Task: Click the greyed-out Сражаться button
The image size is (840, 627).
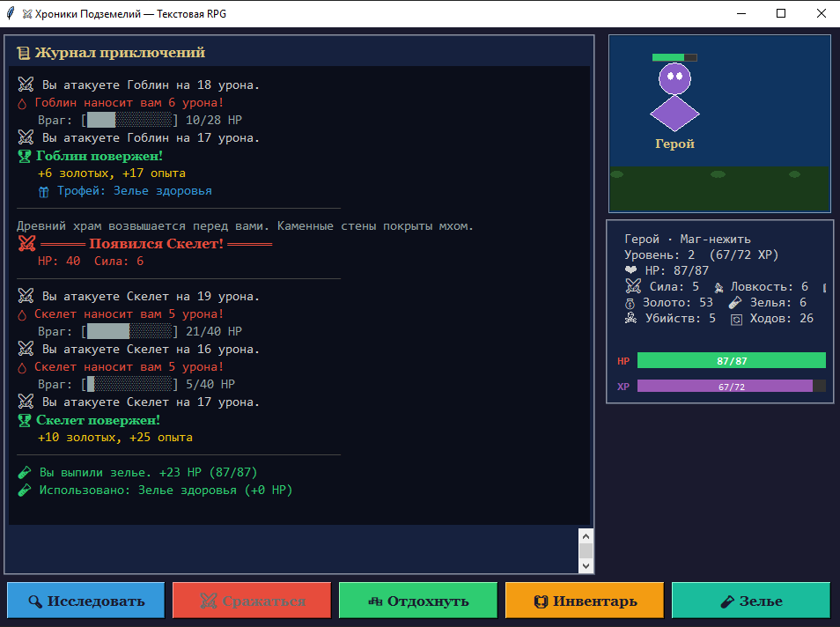Action: (252, 601)
